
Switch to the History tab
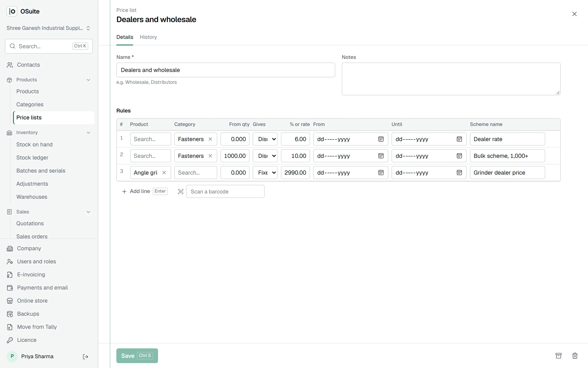coord(148,37)
